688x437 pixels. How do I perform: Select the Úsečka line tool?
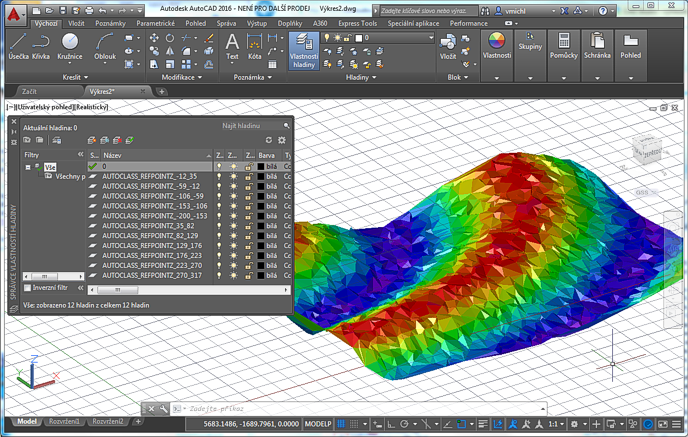18,47
